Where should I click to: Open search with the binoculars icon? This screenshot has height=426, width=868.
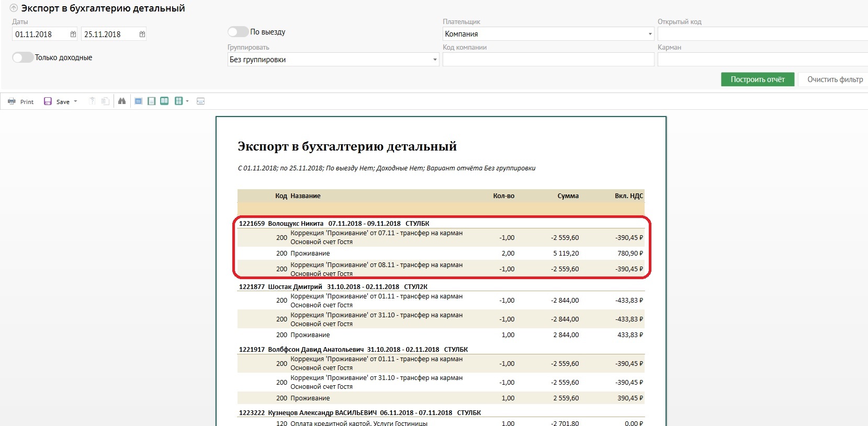coord(122,101)
